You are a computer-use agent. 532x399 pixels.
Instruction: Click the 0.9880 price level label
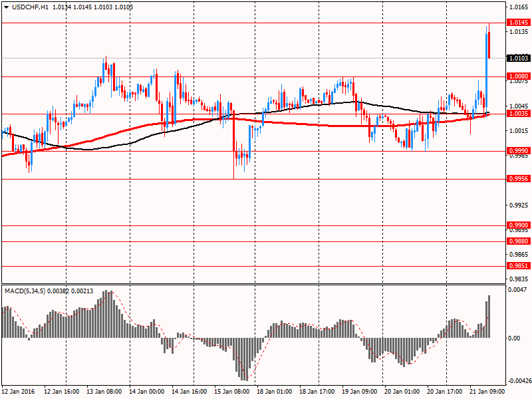517,241
